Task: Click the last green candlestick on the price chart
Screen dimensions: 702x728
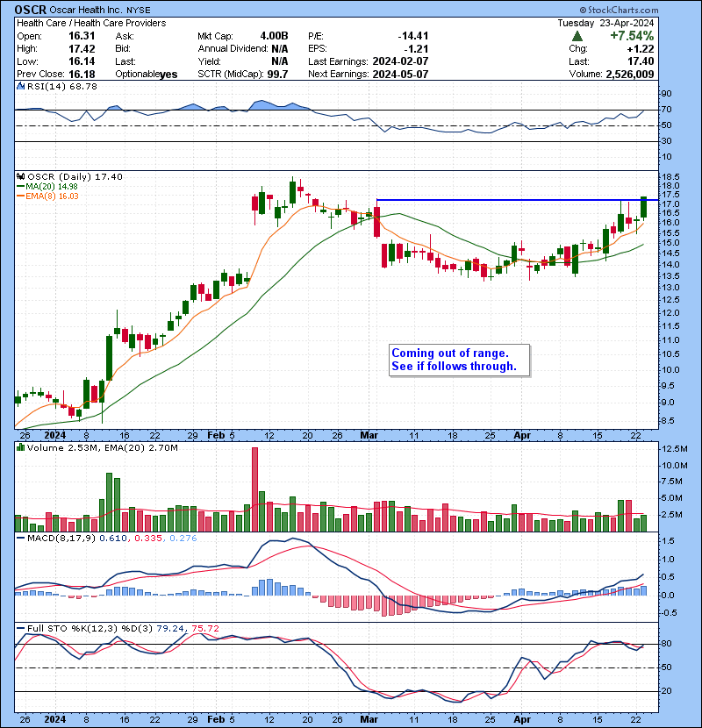Action: 643,207
